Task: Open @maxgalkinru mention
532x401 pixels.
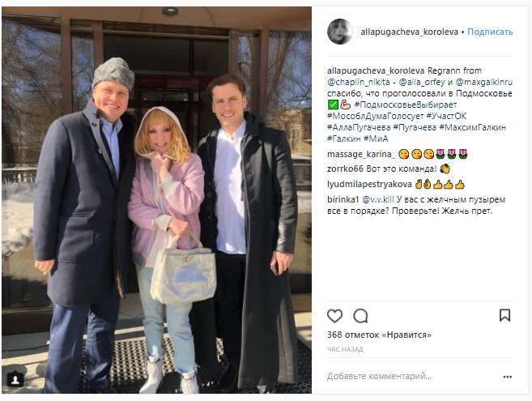Action: click(x=484, y=82)
